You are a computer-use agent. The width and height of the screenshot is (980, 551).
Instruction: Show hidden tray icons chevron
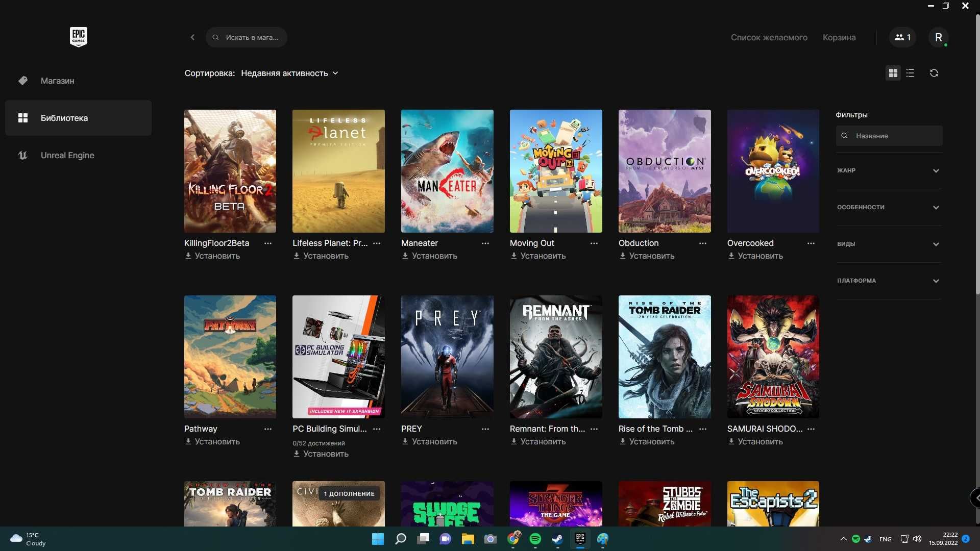pos(843,539)
